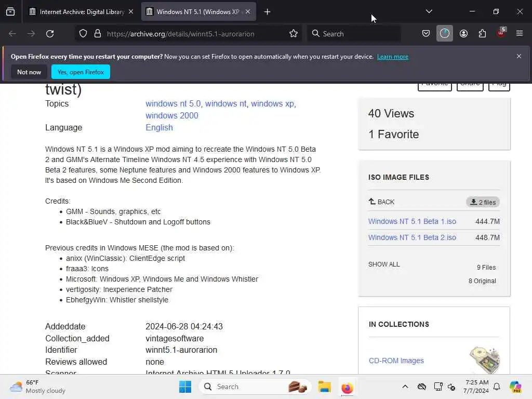This screenshot has width=532, height=399.
Task: Select the identifier text winnt5.1-aurorarion
Action: (x=181, y=350)
